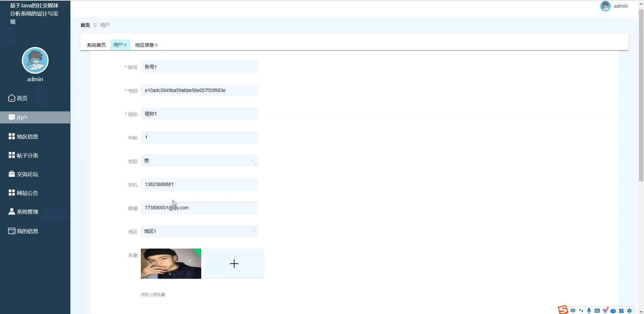This screenshot has height=314, width=644.
Task: Select the uploaded avatar photo thumbnail
Action: coord(171,264)
